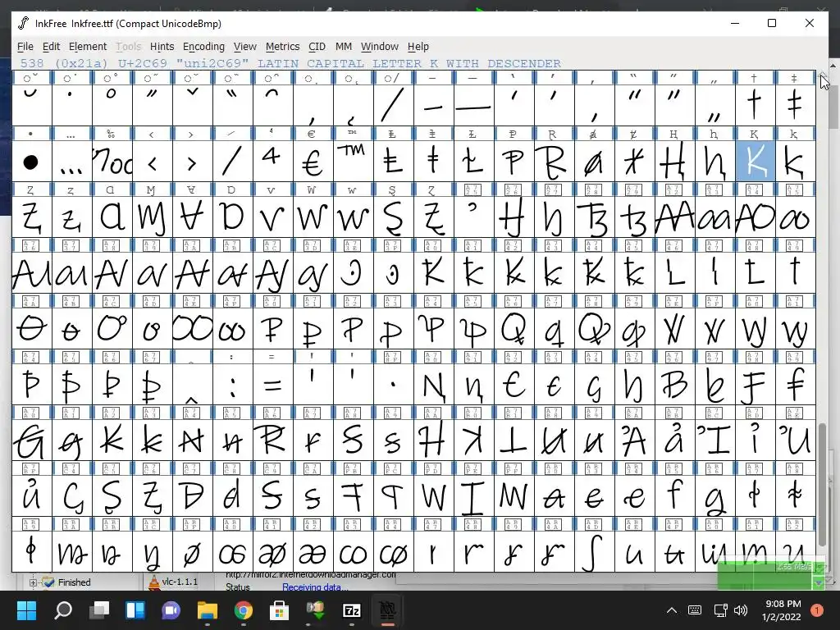Select the Finished tree item in background window
Viewport: 840px width, 630px height.
[x=74, y=582]
